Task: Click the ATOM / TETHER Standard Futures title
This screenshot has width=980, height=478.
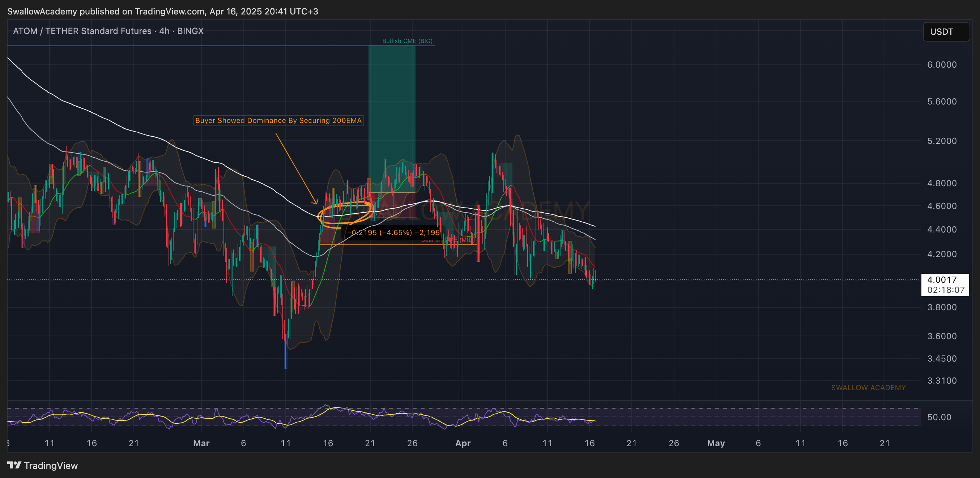Action: coord(108,31)
